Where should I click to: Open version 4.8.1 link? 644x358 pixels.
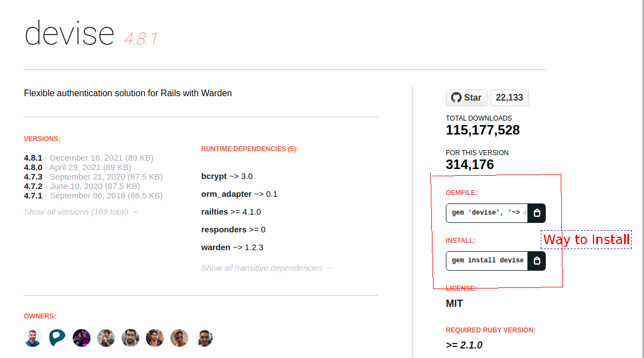(33, 158)
